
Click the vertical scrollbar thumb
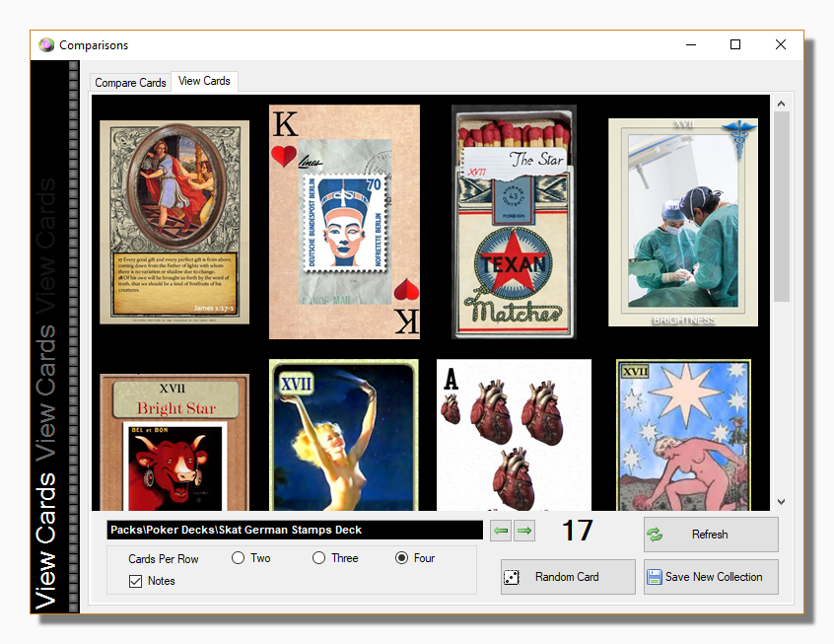[x=781, y=206]
